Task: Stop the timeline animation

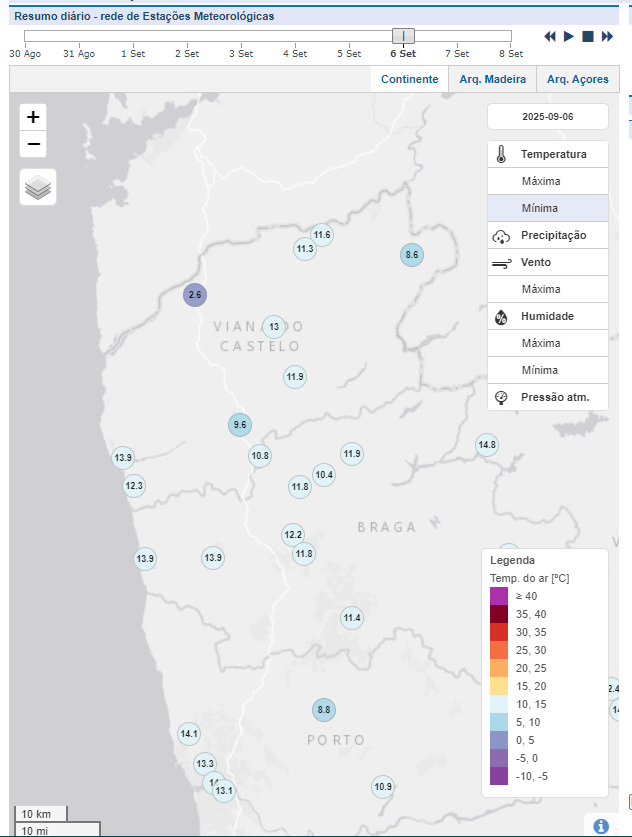Action: point(588,36)
